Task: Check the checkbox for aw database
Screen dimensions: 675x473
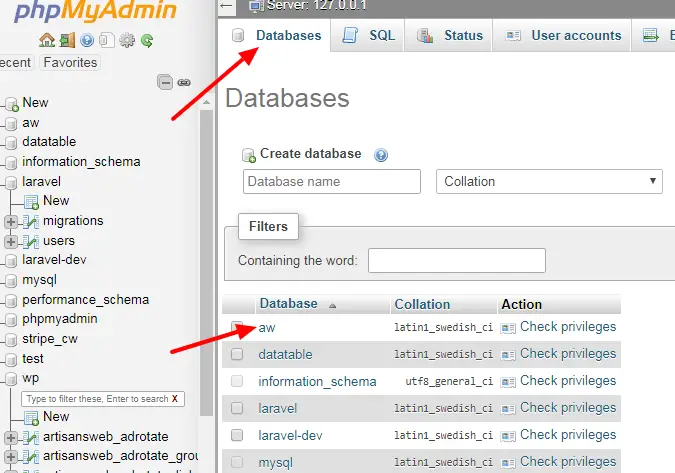Action: pyautogui.click(x=237, y=327)
